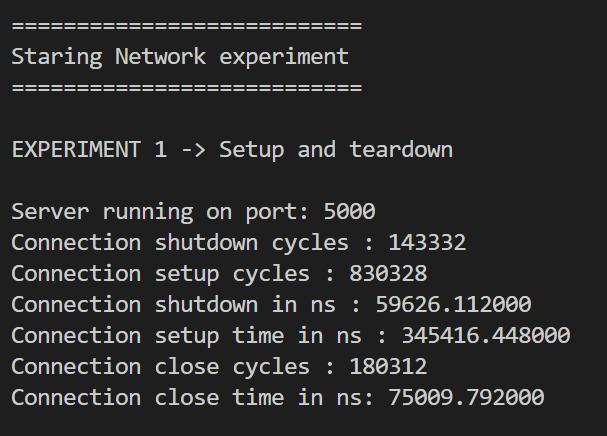Click the second row of equals signs
This screenshot has height=436, width=607.
click(187, 88)
